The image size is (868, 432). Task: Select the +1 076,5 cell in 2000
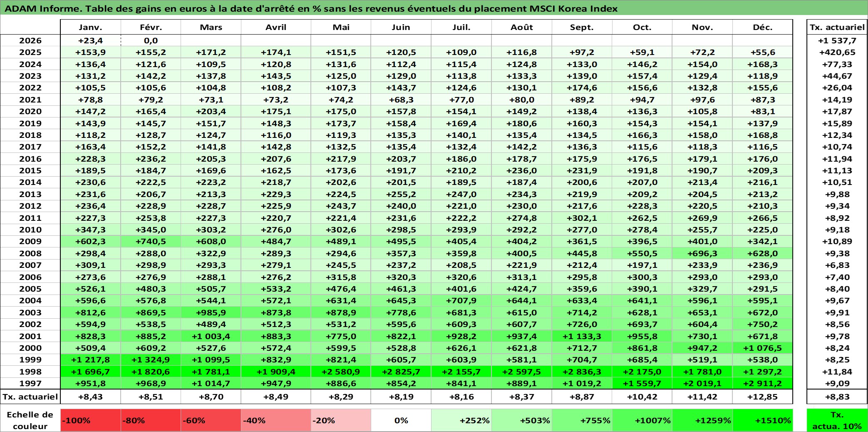click(x=762, y=348)
